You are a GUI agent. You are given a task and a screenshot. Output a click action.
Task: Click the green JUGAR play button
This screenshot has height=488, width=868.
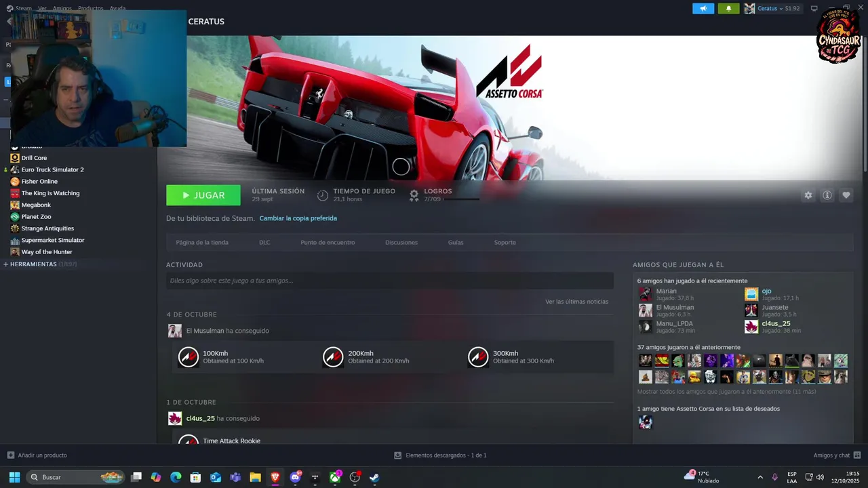coord(203,195)
